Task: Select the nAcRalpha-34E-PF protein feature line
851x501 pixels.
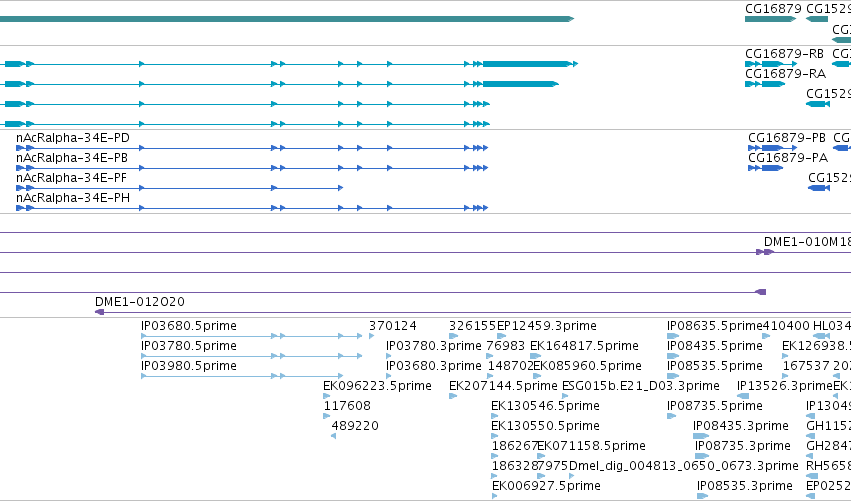Action: pos(180,188)
